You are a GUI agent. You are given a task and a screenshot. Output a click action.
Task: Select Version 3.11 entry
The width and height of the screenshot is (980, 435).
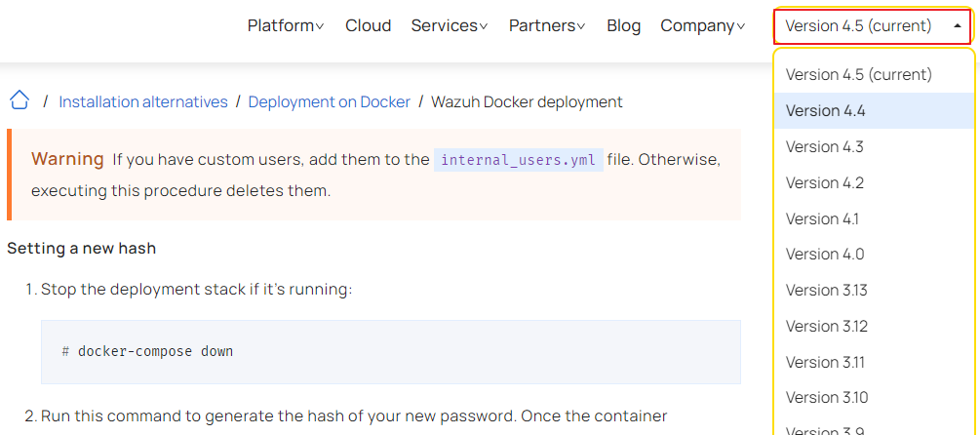pyautogui.click(x=825, y=362)
